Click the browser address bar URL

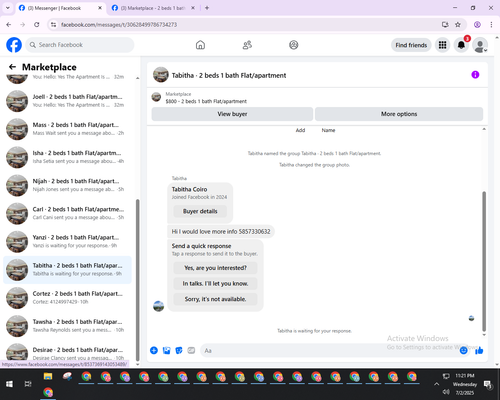pyautogui.click(x=119, y=25)
